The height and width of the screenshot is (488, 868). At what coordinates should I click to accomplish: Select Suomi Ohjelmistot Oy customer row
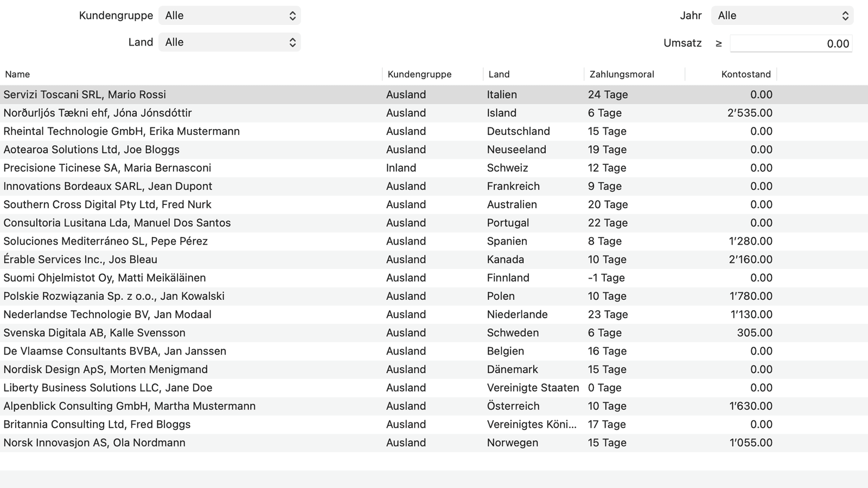(x=105, y=278)
